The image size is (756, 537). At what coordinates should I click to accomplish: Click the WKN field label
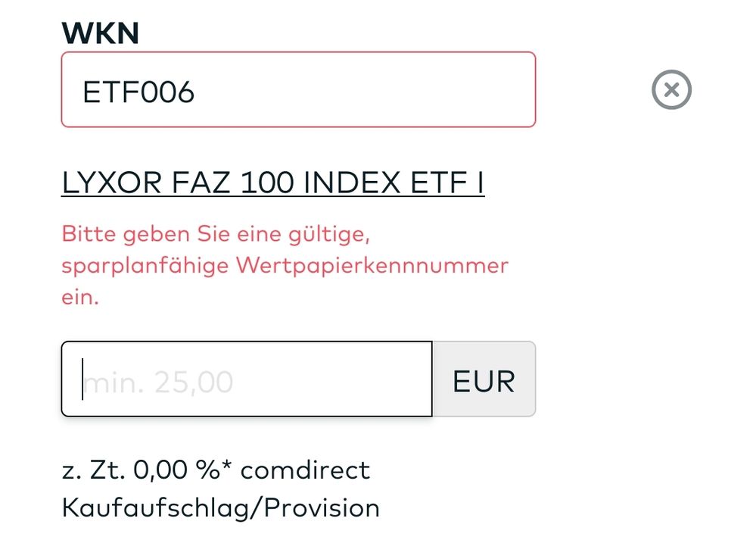pyautogui.click(x=100, y=33)
